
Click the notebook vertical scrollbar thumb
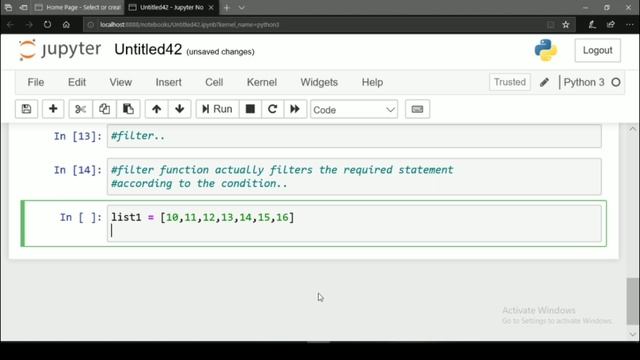633,301
